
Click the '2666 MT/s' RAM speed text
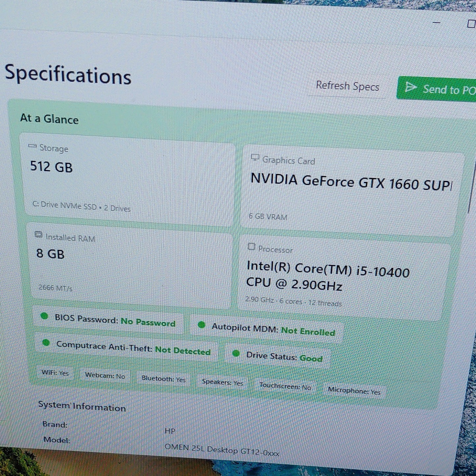55,288
